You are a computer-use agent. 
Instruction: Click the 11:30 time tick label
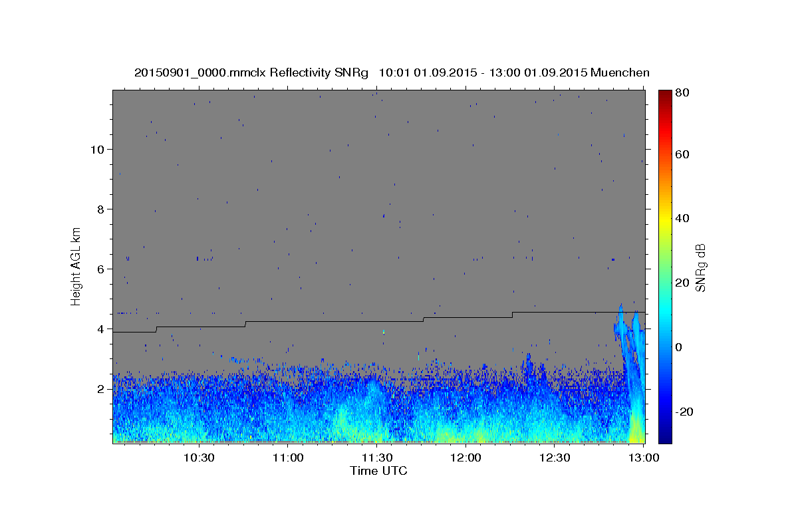(x=377, y=458)
